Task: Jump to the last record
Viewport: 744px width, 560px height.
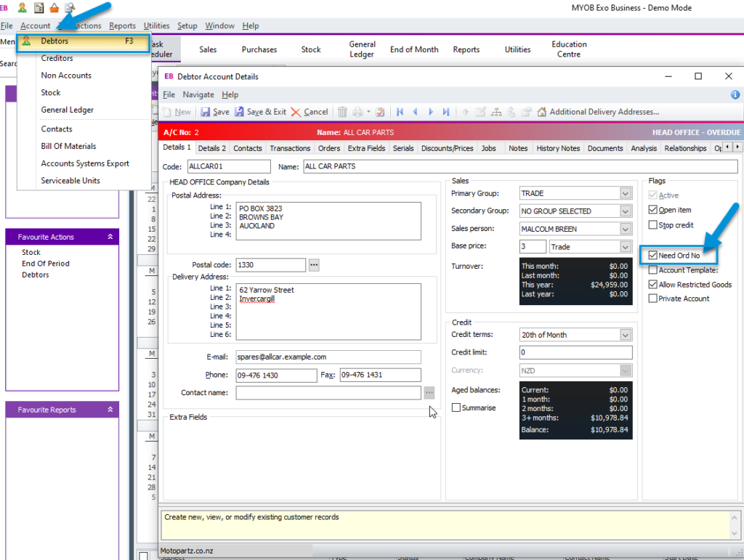Action: coord(446,112)
